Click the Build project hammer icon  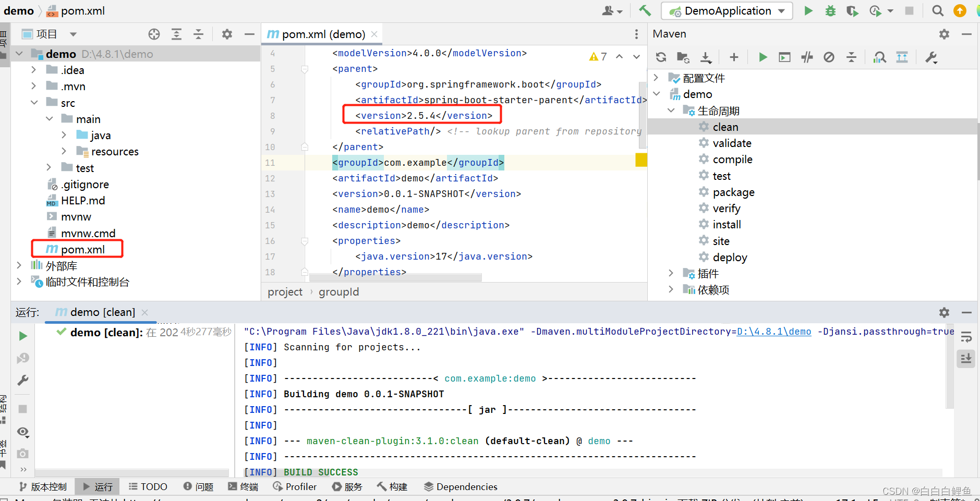[x=645, y=10]
